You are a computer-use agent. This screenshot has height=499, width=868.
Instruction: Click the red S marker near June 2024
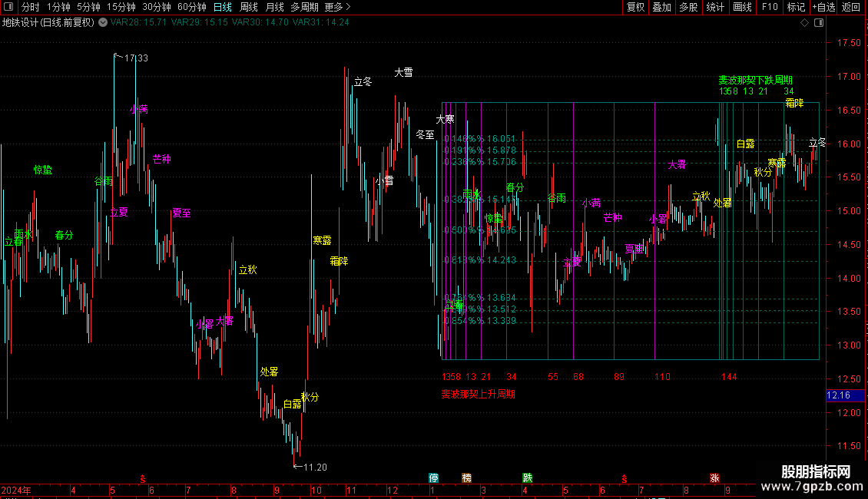(x=143, y=479)
